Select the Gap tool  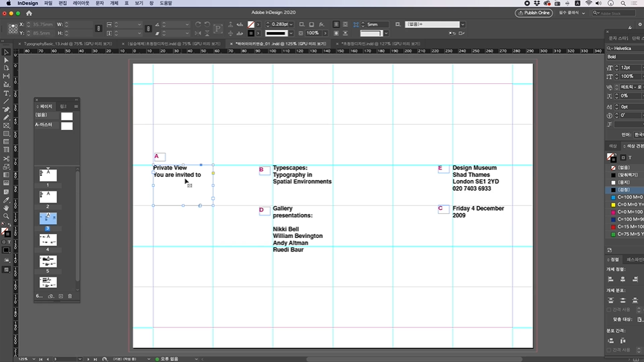point(6,77)
